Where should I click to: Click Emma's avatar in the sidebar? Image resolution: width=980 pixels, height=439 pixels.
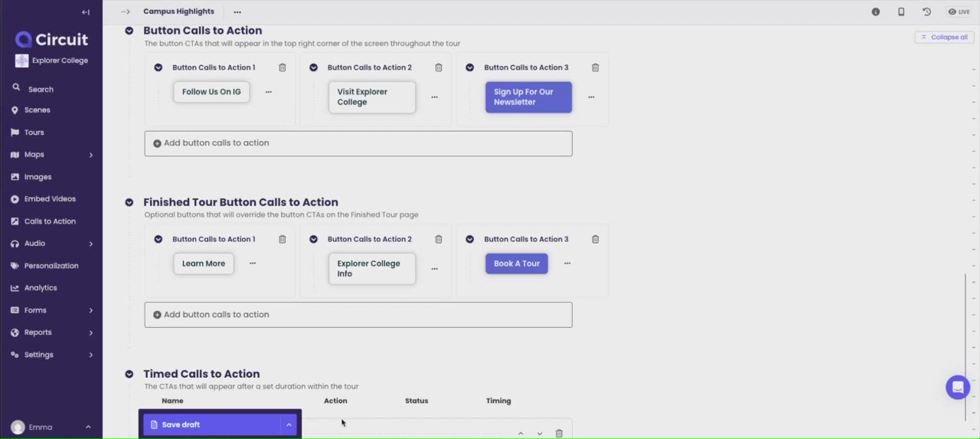[x=18, y=427]
